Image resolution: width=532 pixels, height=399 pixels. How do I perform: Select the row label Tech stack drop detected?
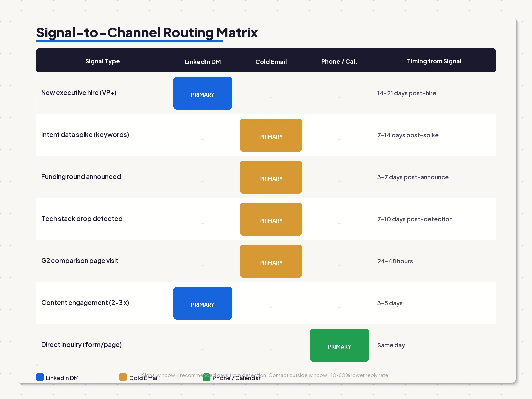point(82,219)
